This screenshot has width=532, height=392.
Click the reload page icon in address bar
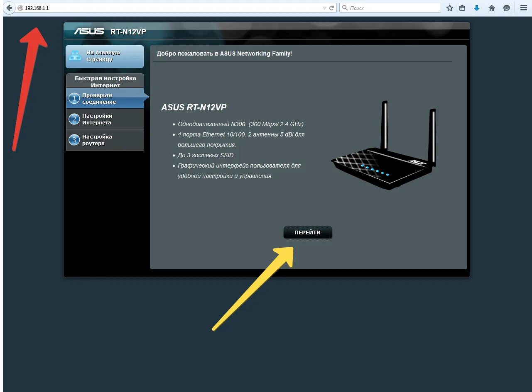331,8
